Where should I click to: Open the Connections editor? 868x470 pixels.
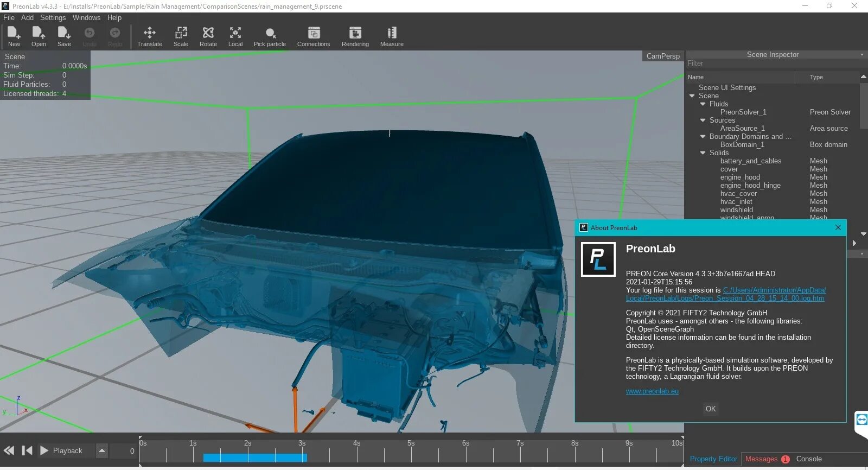coord(314,33)
